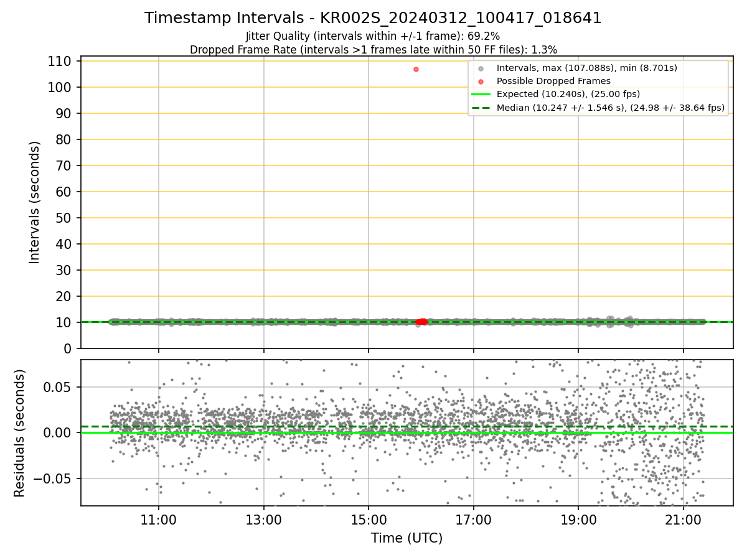
Task: Click the 'Jitter Quality' 69.2% subtitle line
Action: [x=373, y=36]
